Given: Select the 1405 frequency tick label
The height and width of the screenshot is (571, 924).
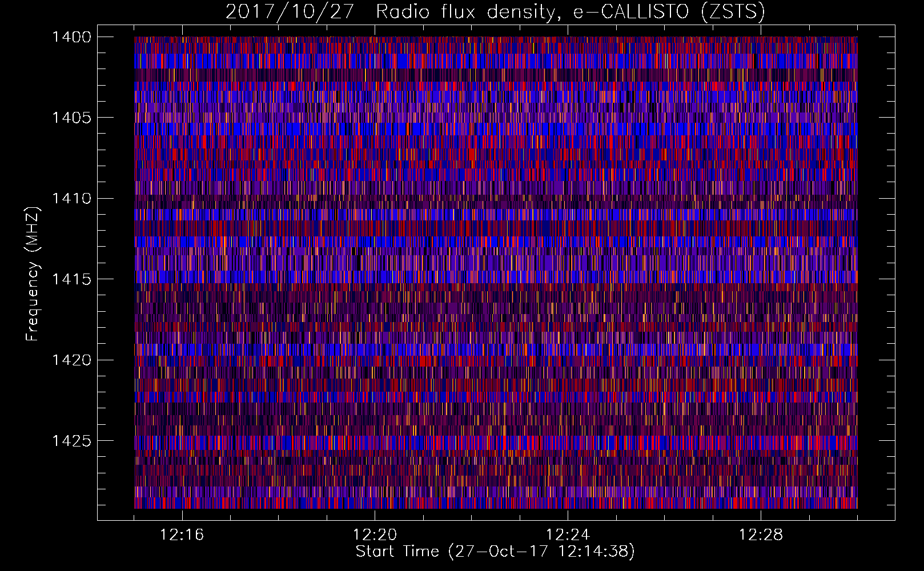Looking at the screenshot, I should (x=71, y=118).
